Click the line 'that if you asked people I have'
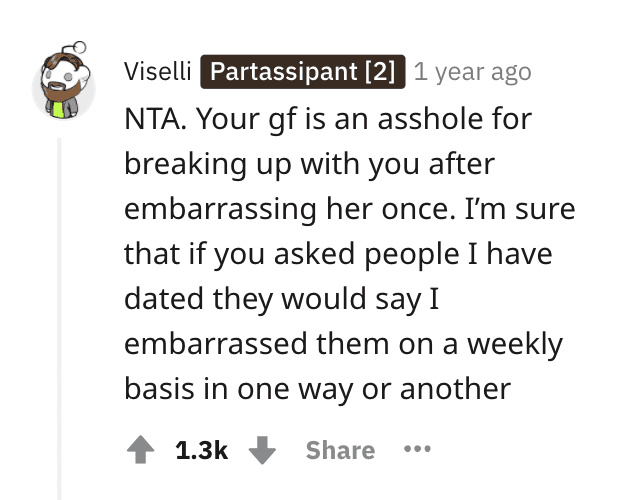The width and height of the screenshot is (618, 500). coord(338,254)
